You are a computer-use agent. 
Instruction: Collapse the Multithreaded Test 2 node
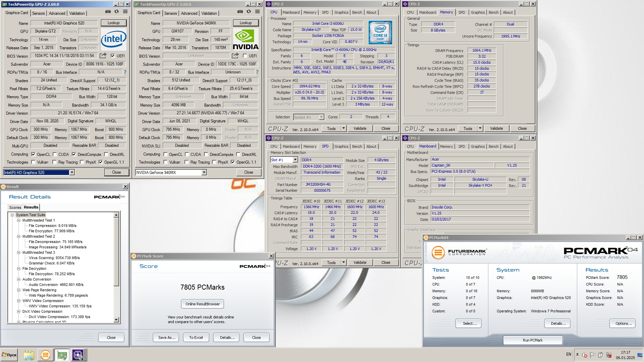(x=19, y=236)
